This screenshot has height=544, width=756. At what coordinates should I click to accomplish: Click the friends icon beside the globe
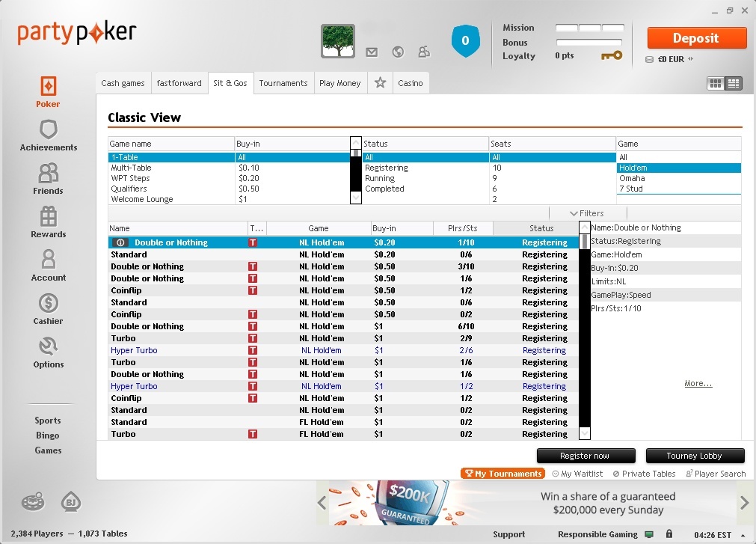pos(424,52)
